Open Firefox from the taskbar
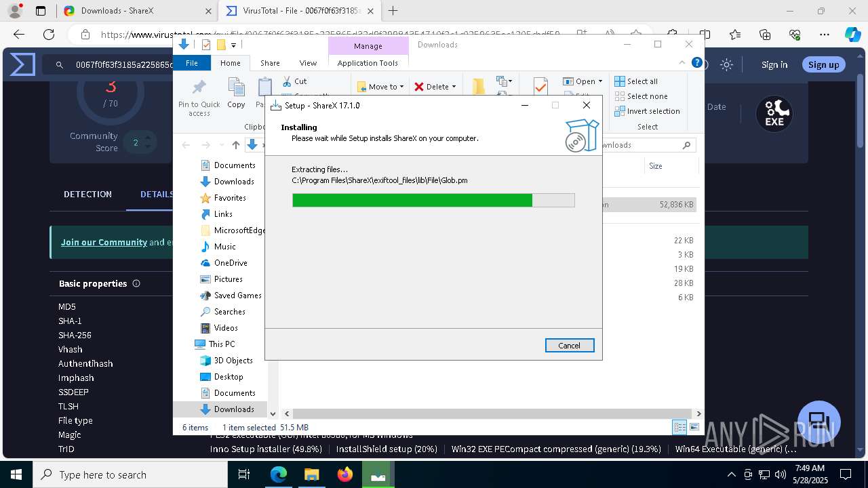Image resolution: width=868 pixels, height=488 pixels. point(345,474)
